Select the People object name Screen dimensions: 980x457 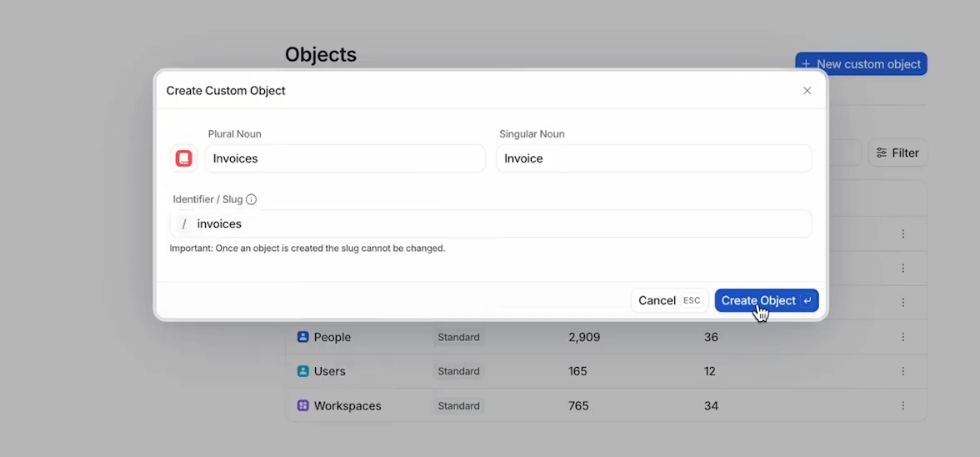coord(332,338)
